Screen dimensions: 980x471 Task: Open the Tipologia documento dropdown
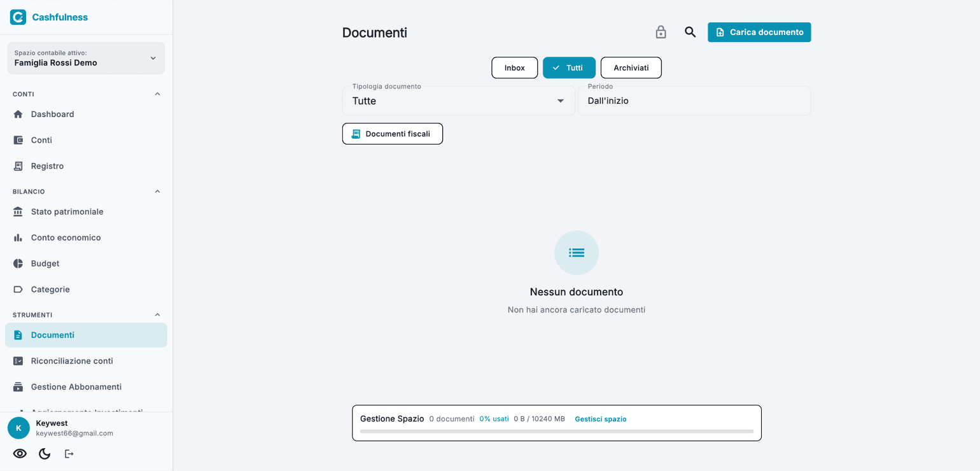458,101
